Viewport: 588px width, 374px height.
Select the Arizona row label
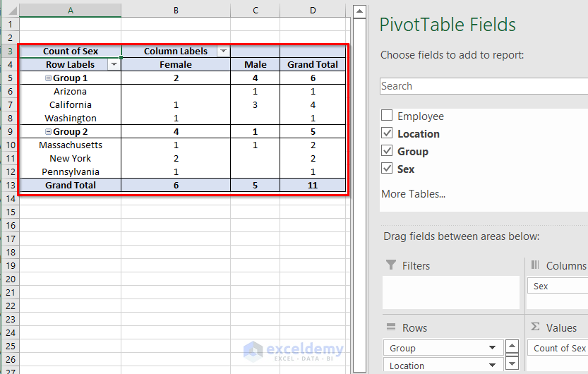click(70, 92)
